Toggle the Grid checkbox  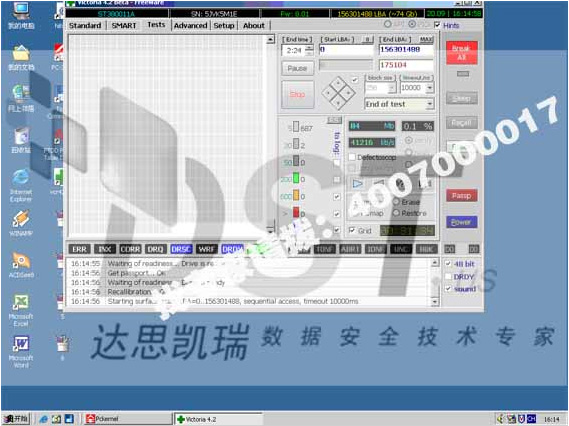pos(352,230)
